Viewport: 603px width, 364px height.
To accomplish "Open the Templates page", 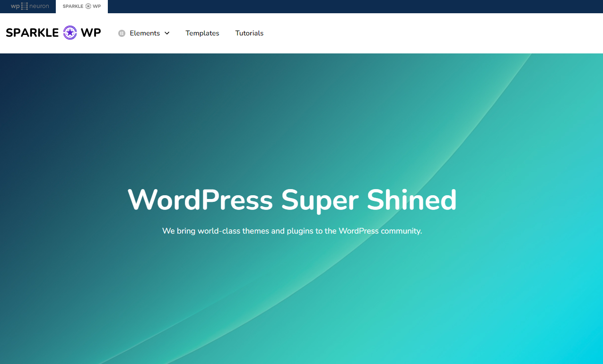I will [202, 33].
